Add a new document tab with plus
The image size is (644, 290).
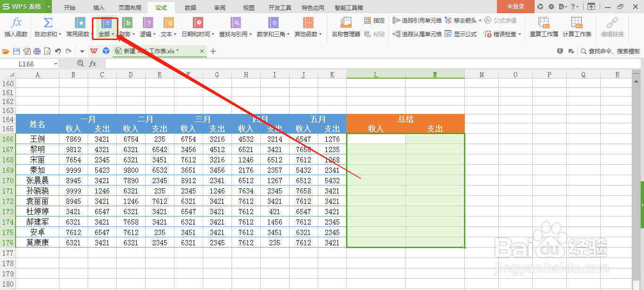[213, 51]
